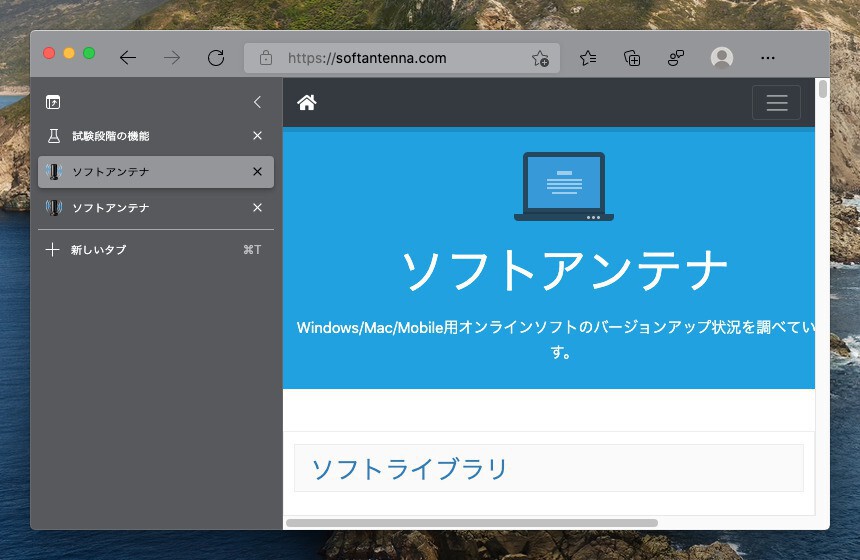Turn off vertical tabs

pos(53,102)
